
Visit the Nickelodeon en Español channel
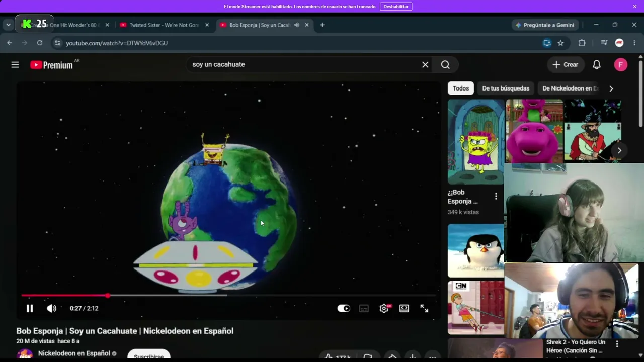(74, 353)
